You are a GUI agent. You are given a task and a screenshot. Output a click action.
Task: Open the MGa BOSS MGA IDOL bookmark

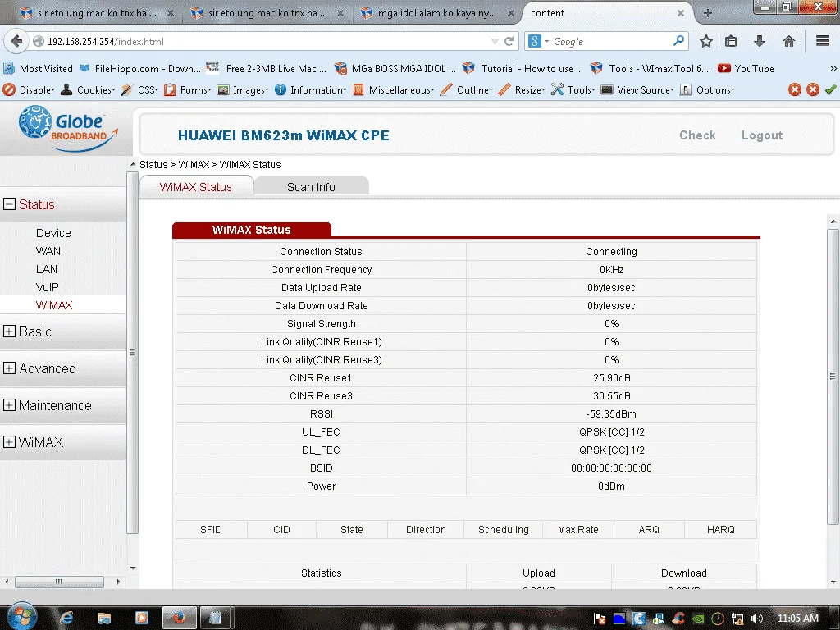tap(395, 69)
